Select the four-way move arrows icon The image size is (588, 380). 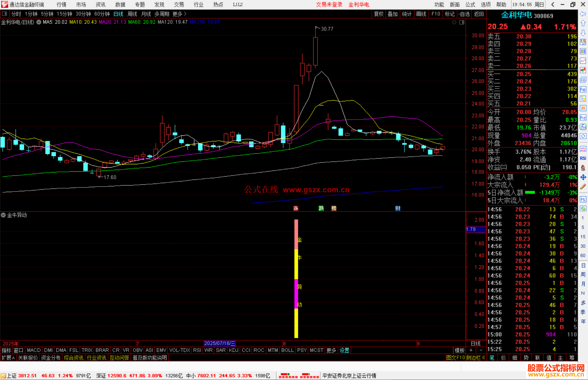tap(583, 177)
